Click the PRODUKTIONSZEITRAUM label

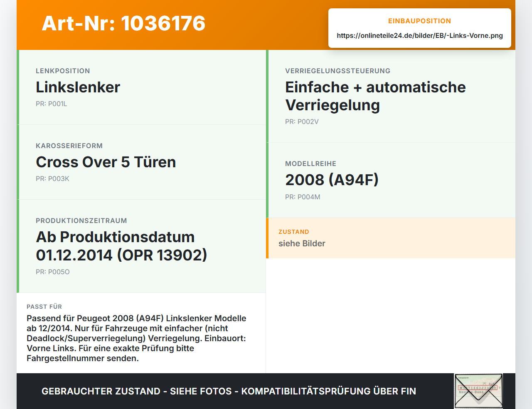[81, 221]
